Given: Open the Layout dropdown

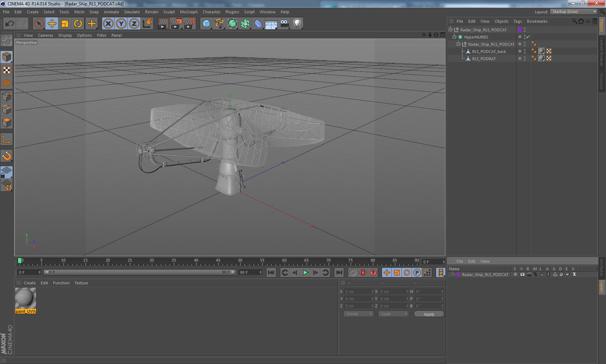Looking at the screenshot, I should coord(574,12).
